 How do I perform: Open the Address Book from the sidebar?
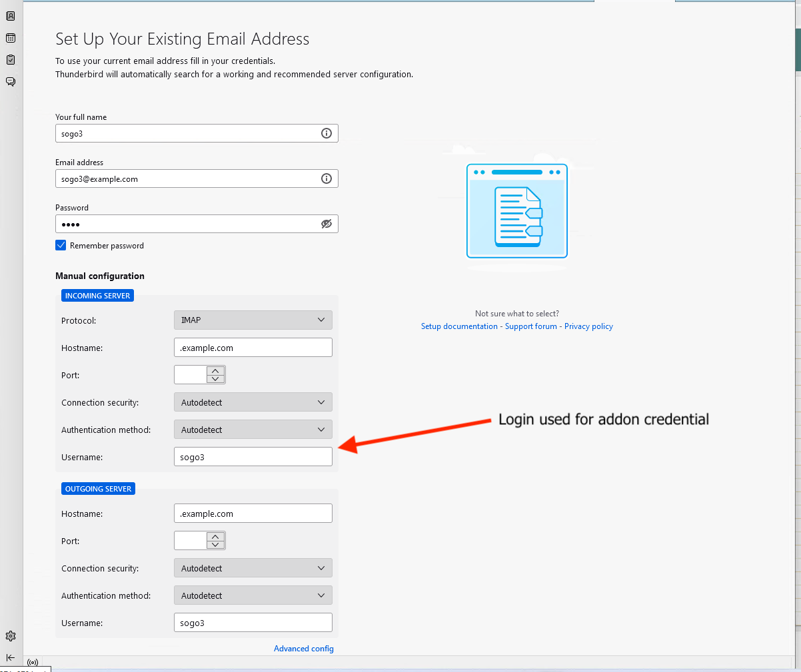coord(11,16)
